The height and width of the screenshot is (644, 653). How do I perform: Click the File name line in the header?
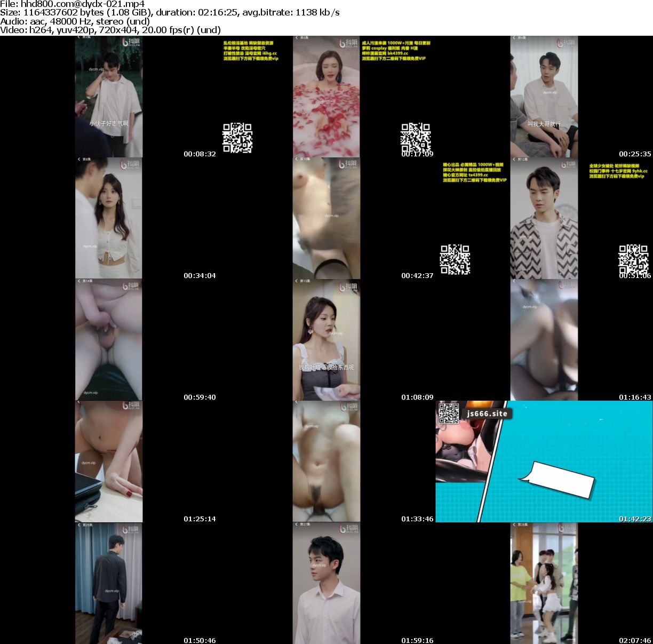point(73,3)
